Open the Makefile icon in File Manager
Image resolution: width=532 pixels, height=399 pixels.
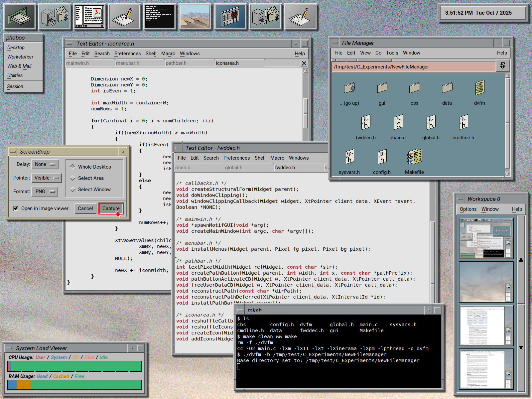414,158
